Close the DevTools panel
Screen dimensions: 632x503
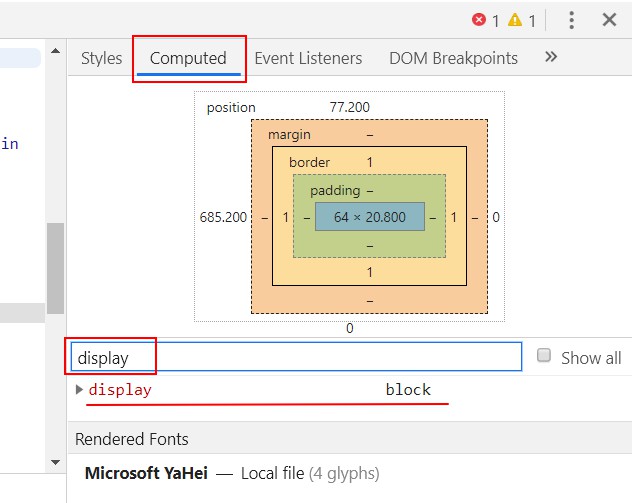coord(609,20)
